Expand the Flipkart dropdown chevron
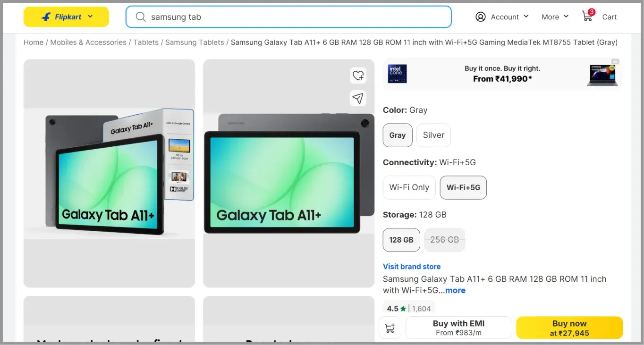This screenshot has width=644, height=345. click(x=91, y=17)
